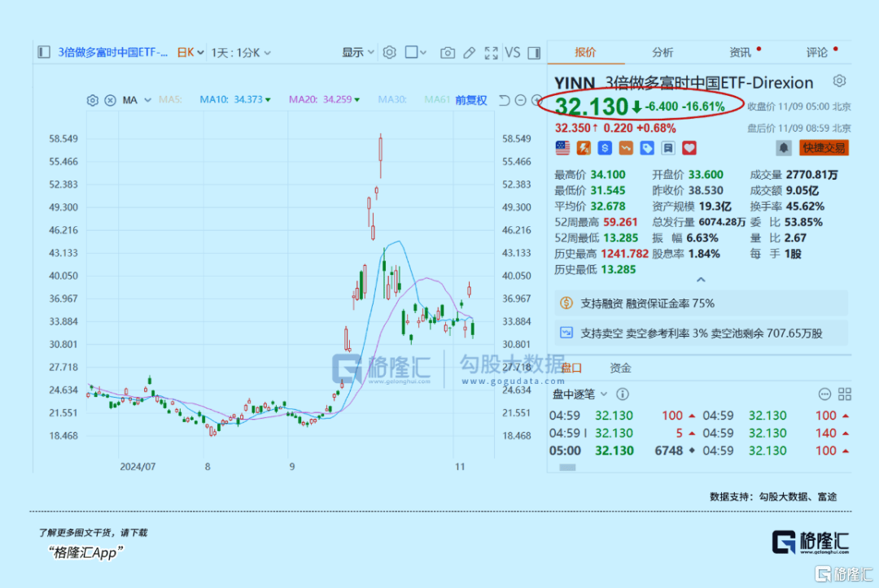The width and height of the screenshot is (879, 588).
Task: Switch to the 分析 tab
Action: (662, 52)
